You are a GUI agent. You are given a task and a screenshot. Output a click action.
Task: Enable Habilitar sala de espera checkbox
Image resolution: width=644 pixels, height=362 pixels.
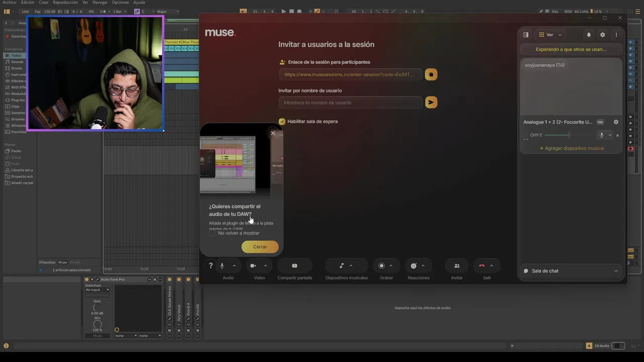point(282,121)
